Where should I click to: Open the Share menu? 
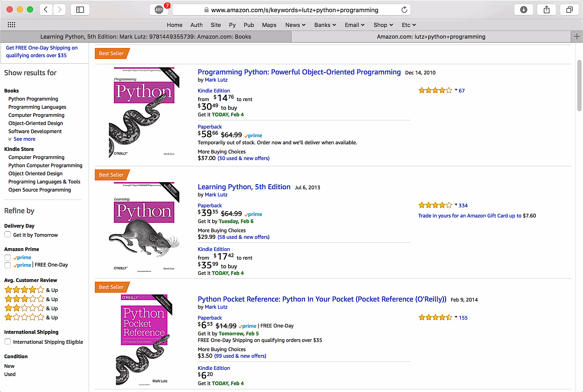[546, 10]
